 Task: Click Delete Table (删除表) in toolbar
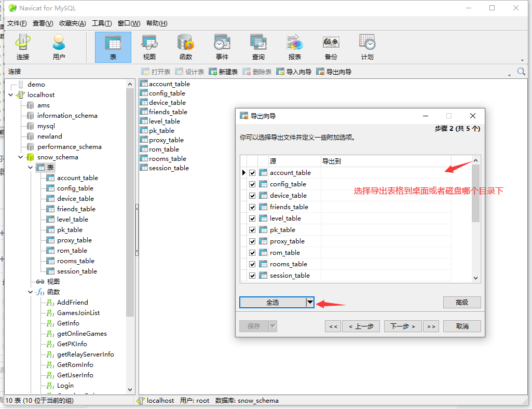pos(257,72)
